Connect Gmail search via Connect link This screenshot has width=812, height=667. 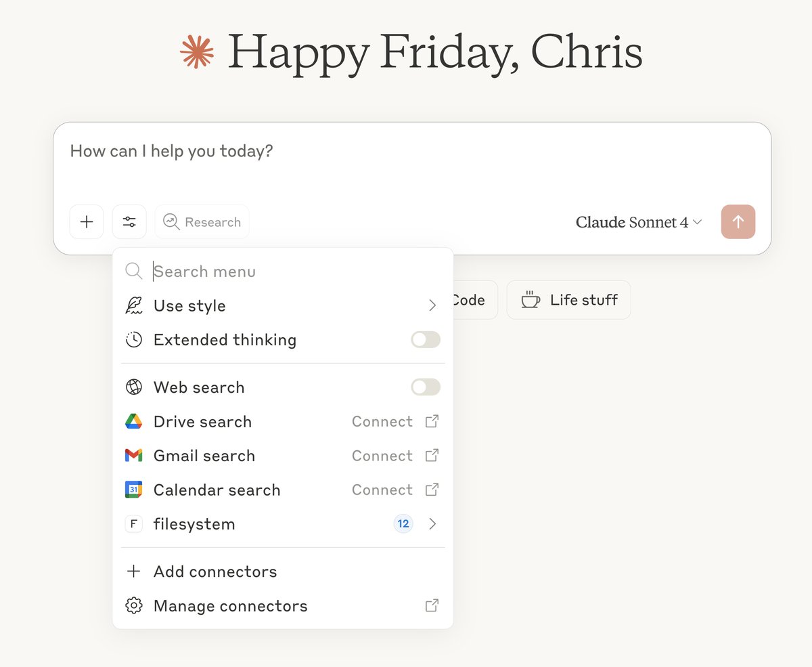[382, 456]
